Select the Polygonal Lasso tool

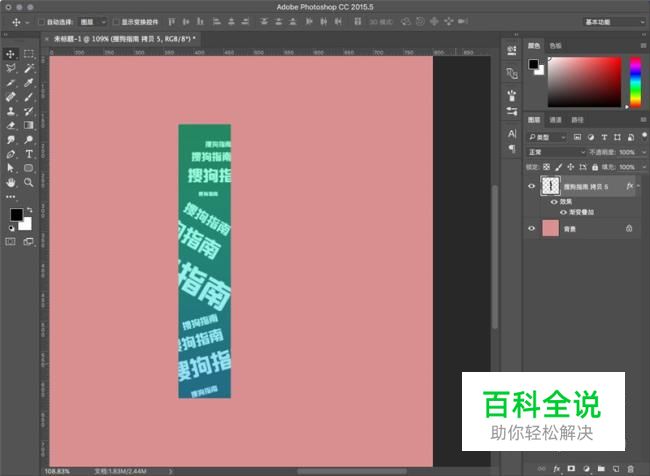(10, 68)
